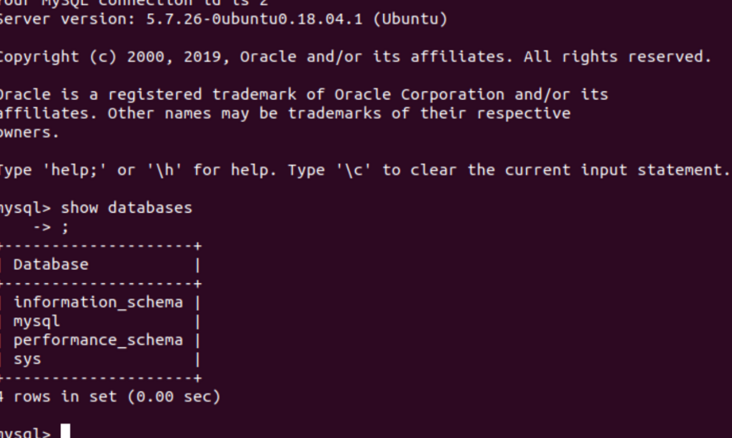Click the 'All rights reserved.' text

(x=617, y=57)
